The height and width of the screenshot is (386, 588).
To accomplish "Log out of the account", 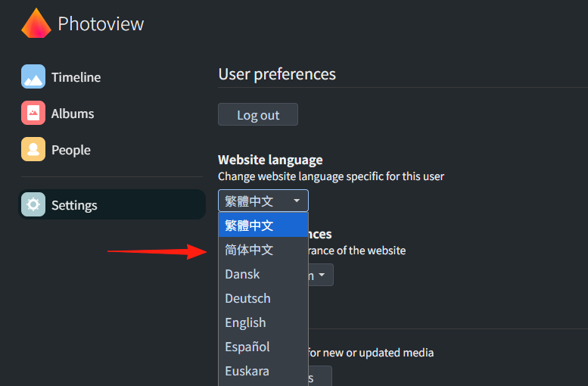I will pos(258,114).
